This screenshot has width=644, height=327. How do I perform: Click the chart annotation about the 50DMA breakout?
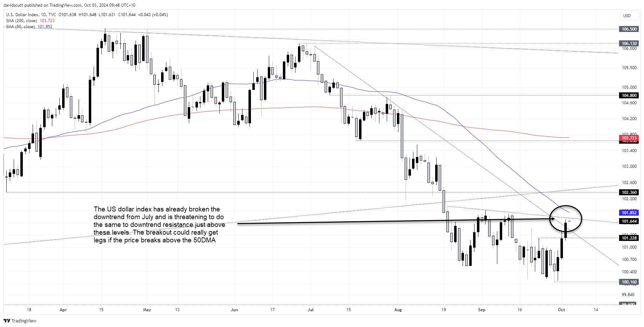point(159,225)
